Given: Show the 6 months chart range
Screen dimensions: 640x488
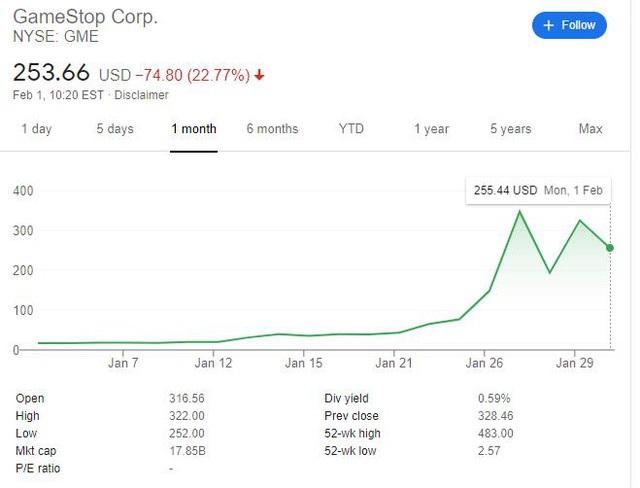Looking at the screenshot, I should (272, 129).
